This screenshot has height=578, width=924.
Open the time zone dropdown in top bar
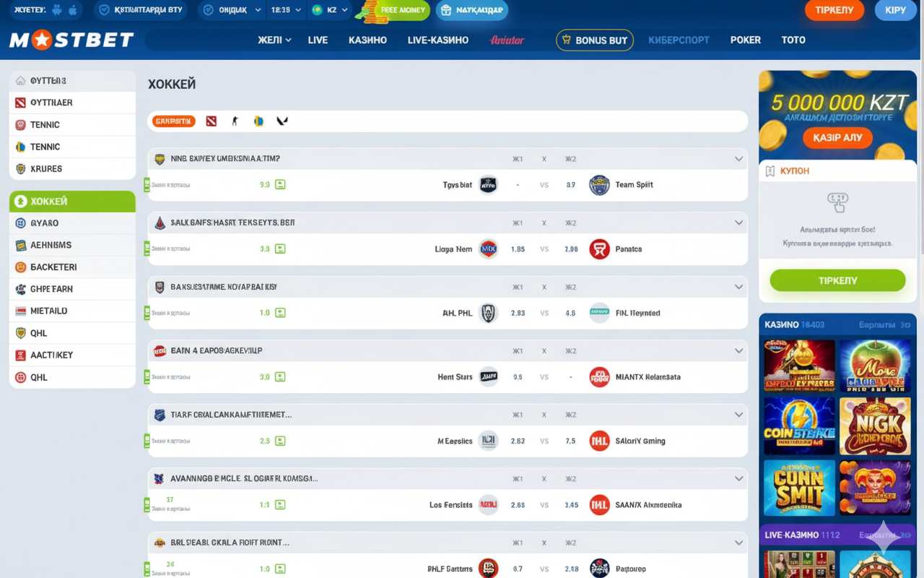point(285,10)
